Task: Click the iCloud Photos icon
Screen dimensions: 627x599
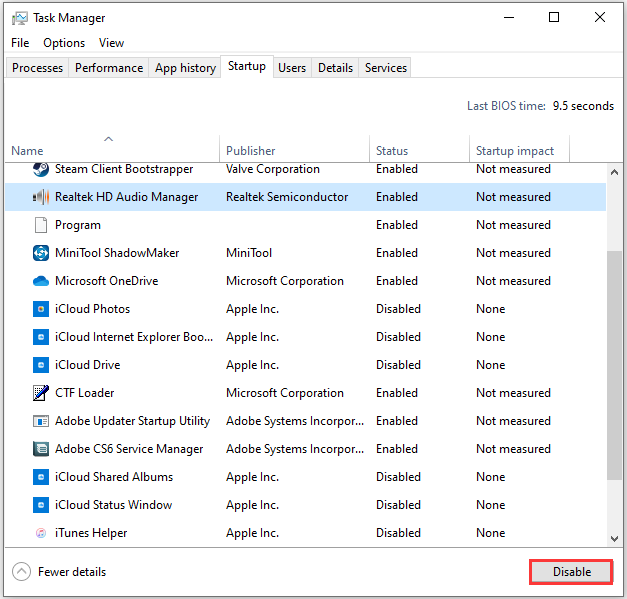Action: pyautogui.click(x=41, y=309)
